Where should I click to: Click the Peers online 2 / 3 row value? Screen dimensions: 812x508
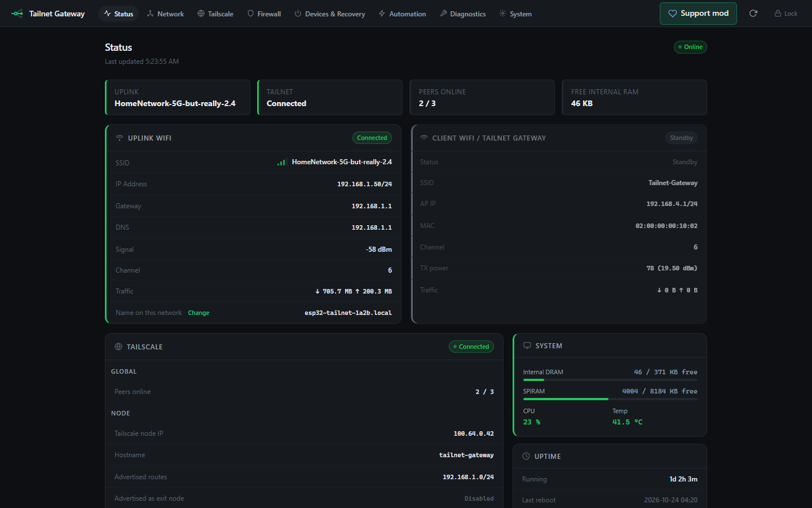click(484, 392)
